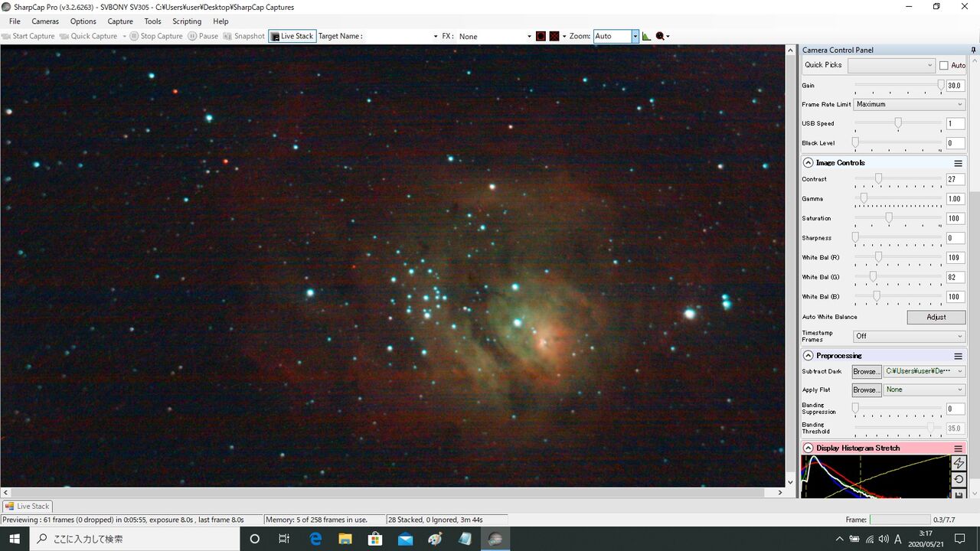Image resolution: width=980 pixels, height=551 pixels.
Task: Click the USB Speed value field
Action: (x=955, y=124)
